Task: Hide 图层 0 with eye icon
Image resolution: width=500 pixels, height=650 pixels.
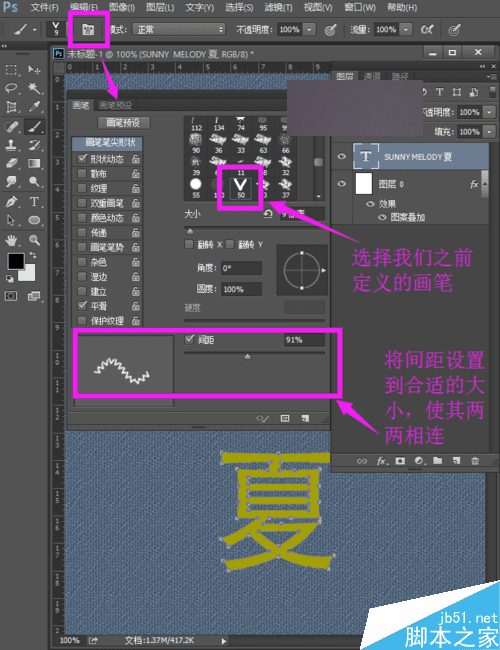Action: 342,184
